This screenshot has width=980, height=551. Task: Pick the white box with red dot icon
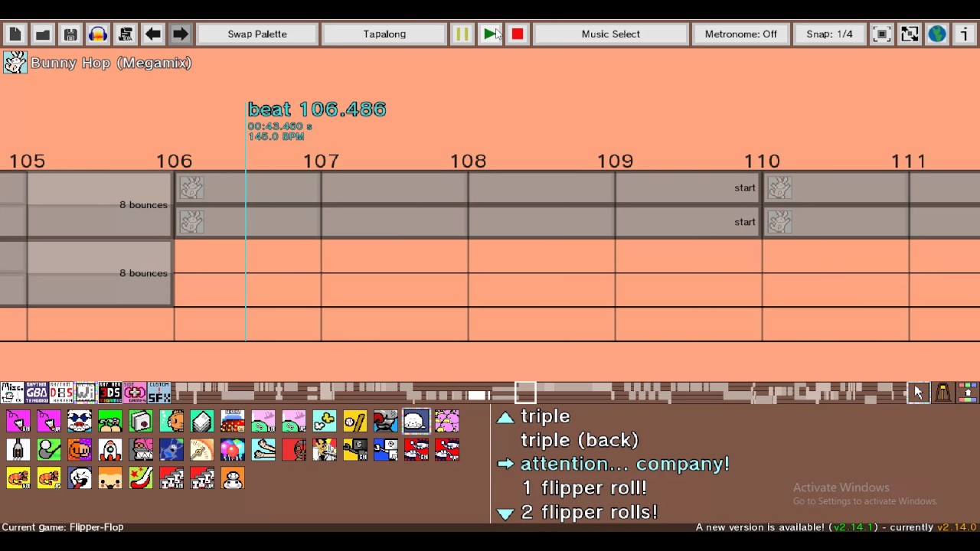tap(141, 421)
